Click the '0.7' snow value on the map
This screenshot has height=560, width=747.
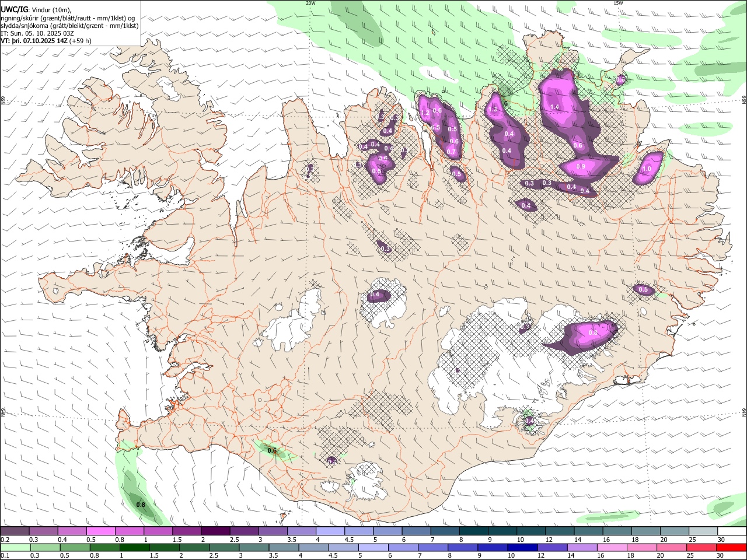[451, 152]
